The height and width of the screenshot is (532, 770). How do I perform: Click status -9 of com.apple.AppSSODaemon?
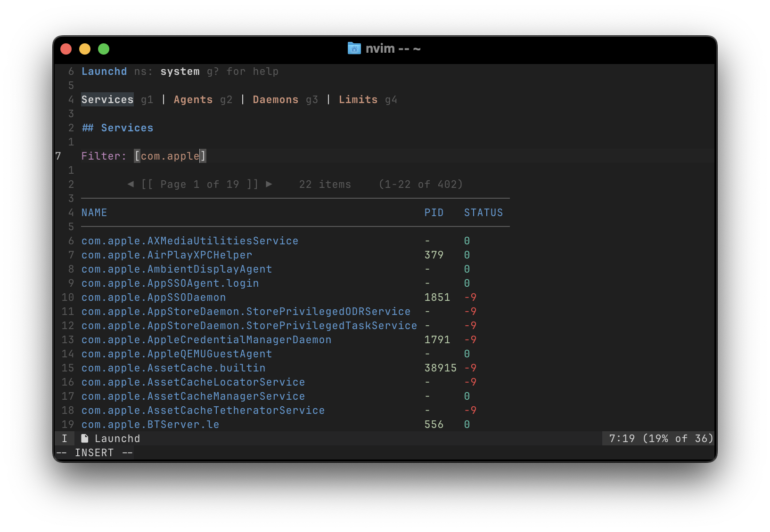(470, 297)
